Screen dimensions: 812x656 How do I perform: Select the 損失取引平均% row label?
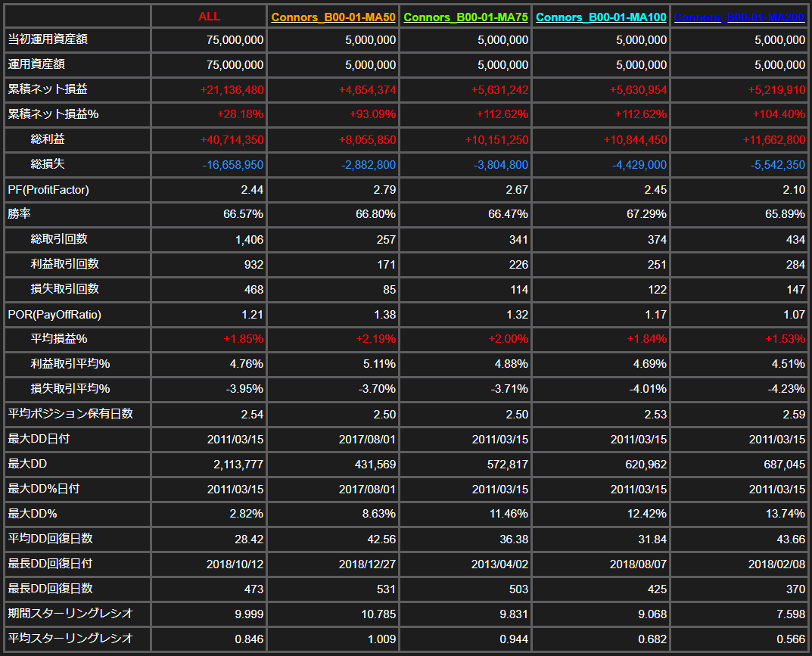pyautogui.click(x=70, y=388)
